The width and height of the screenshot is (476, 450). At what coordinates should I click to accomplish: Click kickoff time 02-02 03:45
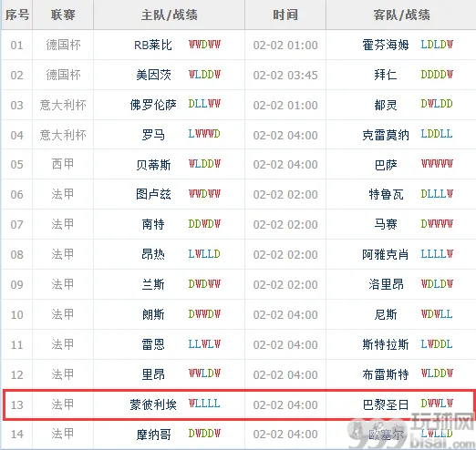click(285, 75)
